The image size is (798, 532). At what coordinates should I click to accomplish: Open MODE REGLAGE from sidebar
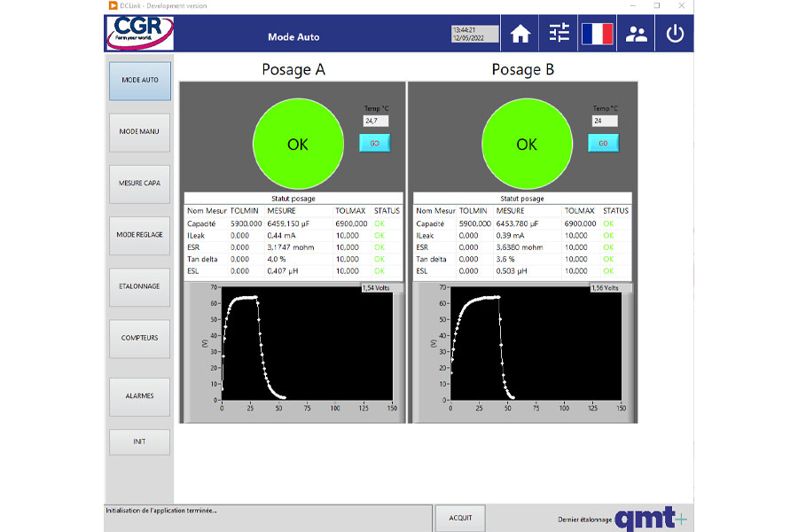point(139,235)
